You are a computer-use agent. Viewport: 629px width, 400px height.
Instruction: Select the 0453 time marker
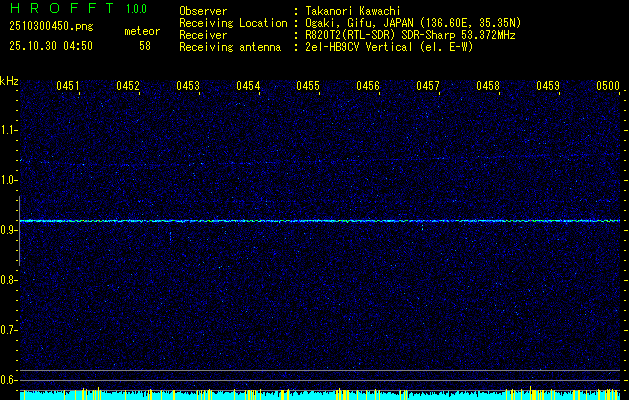click(188, 87)
